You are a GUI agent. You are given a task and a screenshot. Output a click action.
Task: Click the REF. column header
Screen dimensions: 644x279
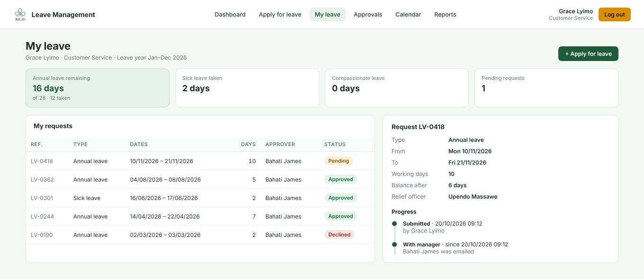click(36, 144)
